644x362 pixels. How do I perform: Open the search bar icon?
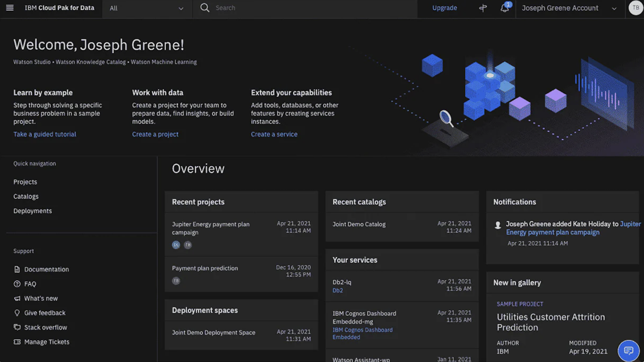[x=204, y=8]
